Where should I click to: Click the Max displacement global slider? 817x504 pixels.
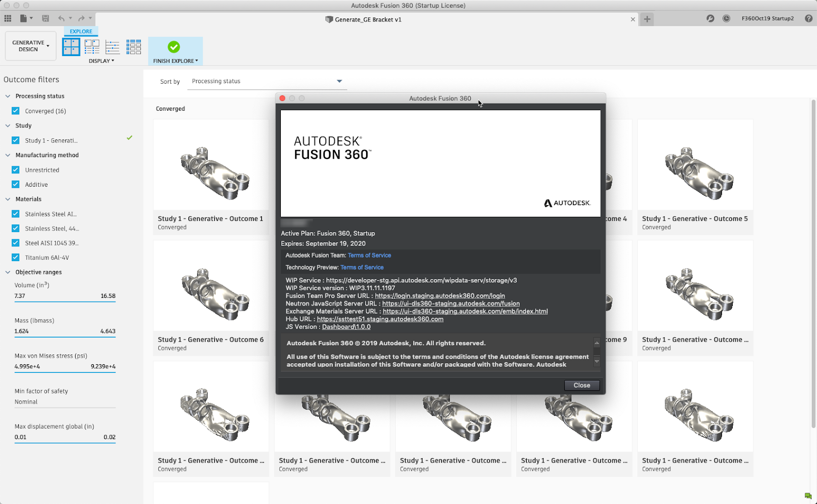pos(65,443)
